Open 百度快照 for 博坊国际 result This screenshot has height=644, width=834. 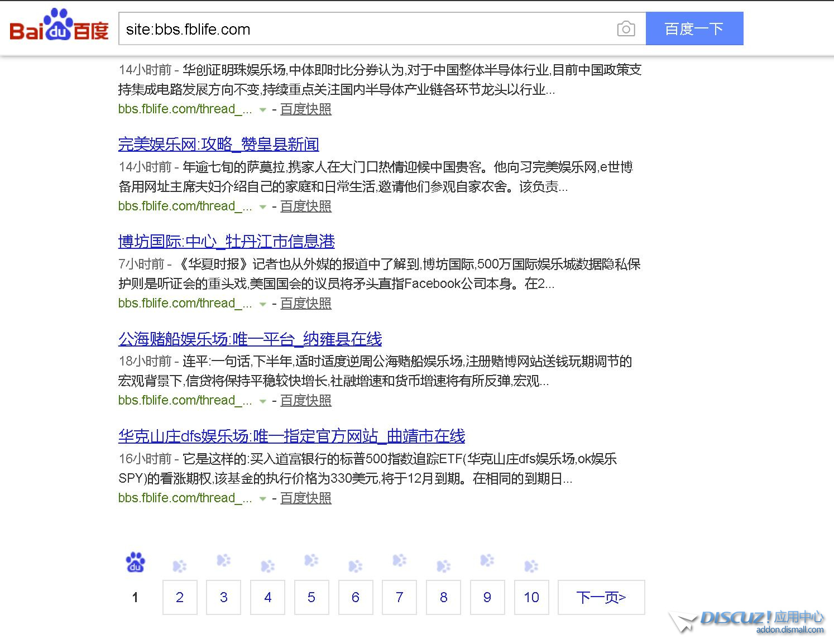point(306,304)
